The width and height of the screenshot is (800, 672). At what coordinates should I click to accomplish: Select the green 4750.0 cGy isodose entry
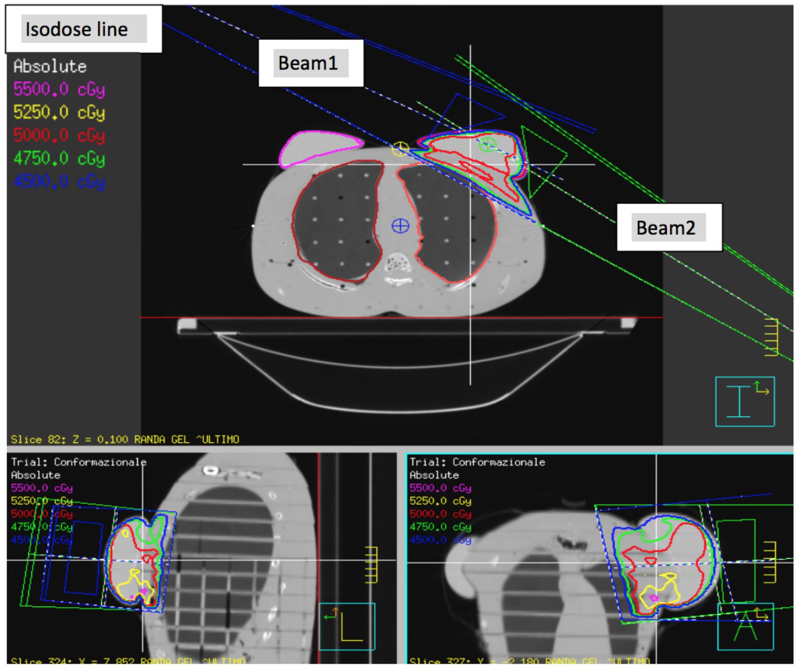[x=59, y=158]
